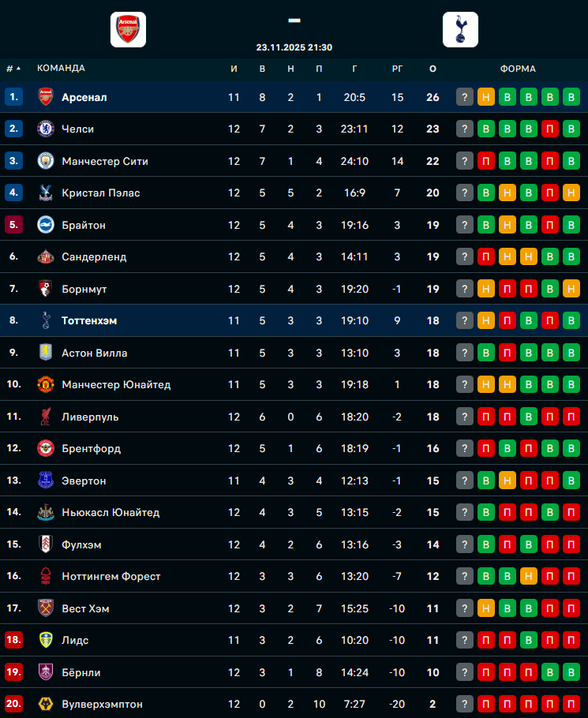Click the Tottenham crest in the match header
This screenshot has width=588, height=718.
pyautogui.click(x=460, y=29)
